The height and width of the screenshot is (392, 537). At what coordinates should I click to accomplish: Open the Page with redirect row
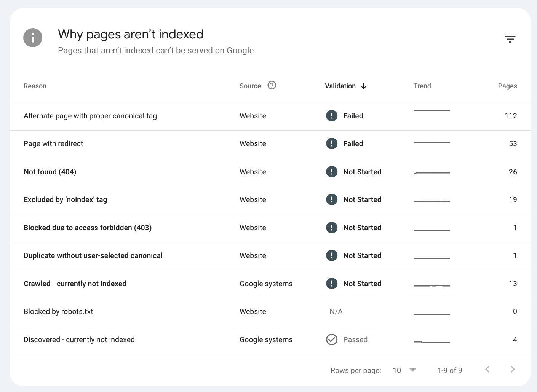[x=270, y=144]
